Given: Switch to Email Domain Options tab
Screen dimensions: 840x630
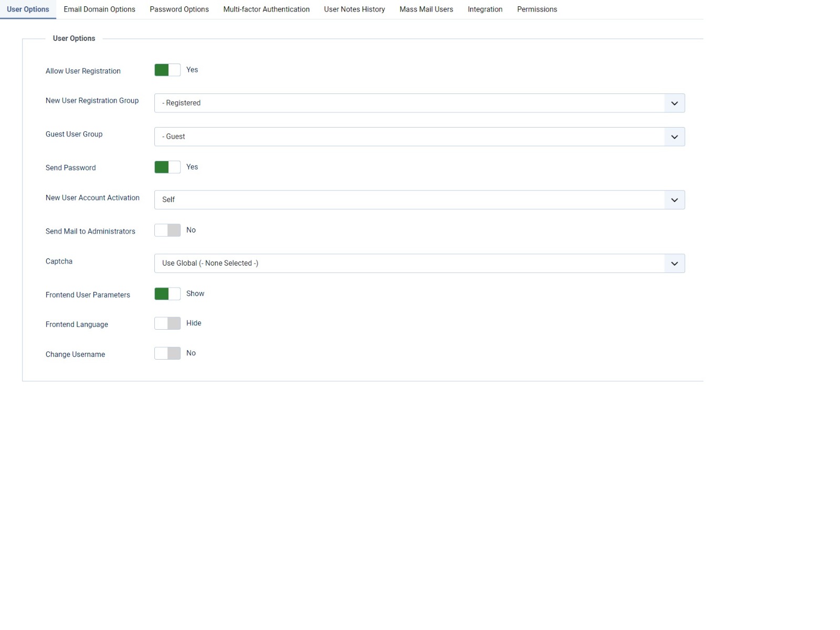Looking at the screenshot, I should 99,9.
